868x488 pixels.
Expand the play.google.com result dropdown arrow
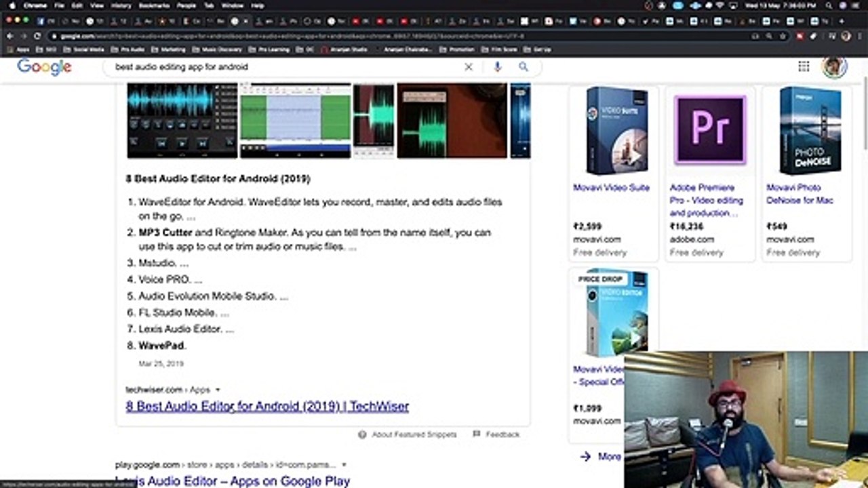[x=344, y=465]
